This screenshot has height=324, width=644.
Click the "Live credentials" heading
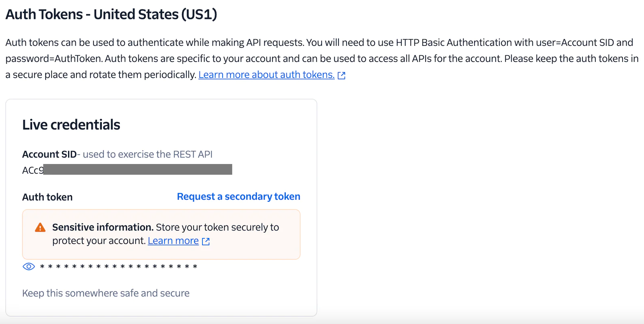[x=71, y=125]
